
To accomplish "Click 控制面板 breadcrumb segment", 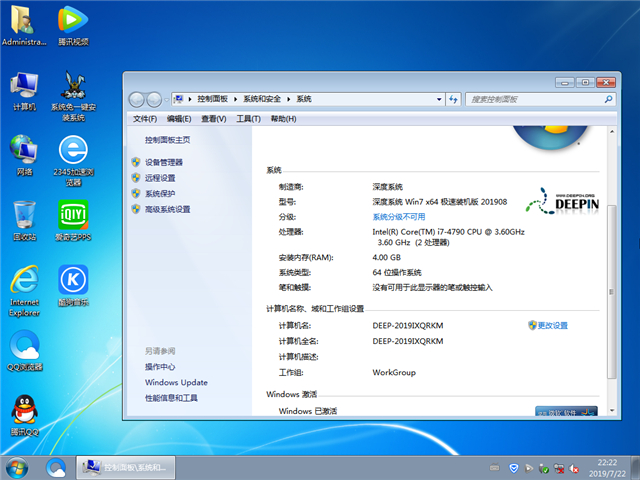I will pyautogui.click(x=212, y=99).
